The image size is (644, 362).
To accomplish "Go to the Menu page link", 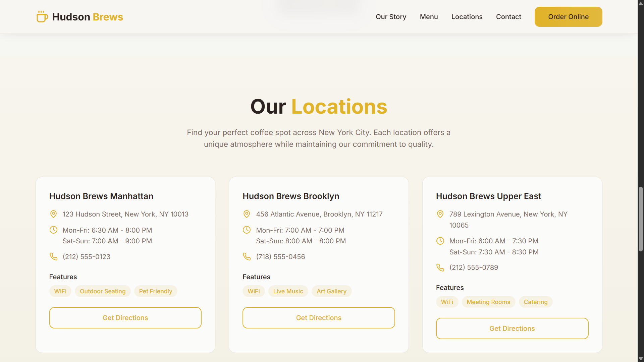I will coord(429,17).
